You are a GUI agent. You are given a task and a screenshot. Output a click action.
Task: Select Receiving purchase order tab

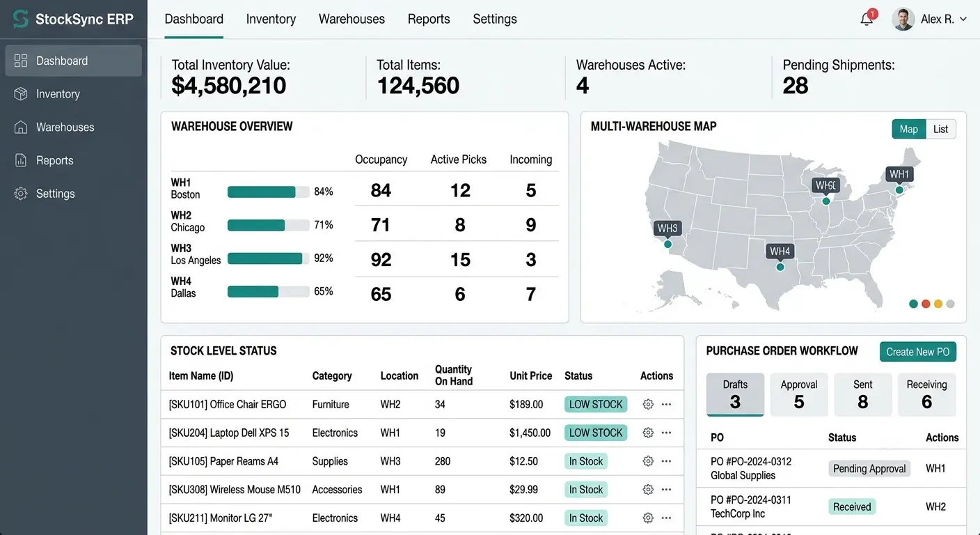tap(927, 394)
